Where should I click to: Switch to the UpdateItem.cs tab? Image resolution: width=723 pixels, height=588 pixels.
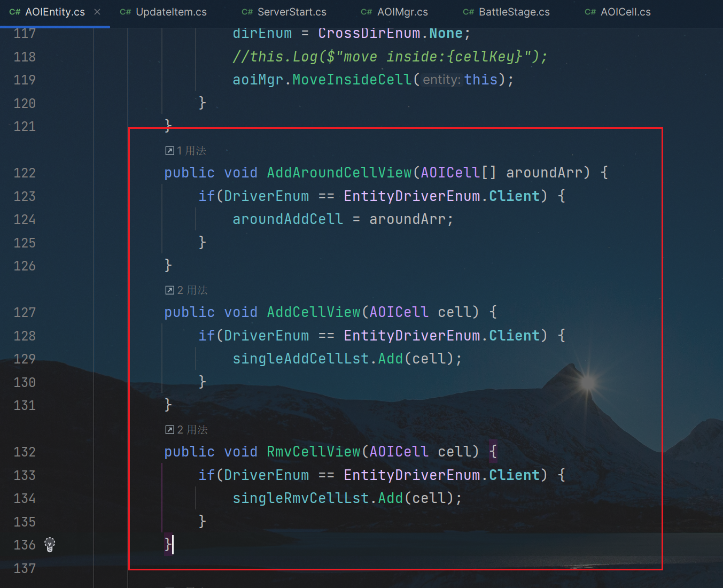click(x=170, y=12)
